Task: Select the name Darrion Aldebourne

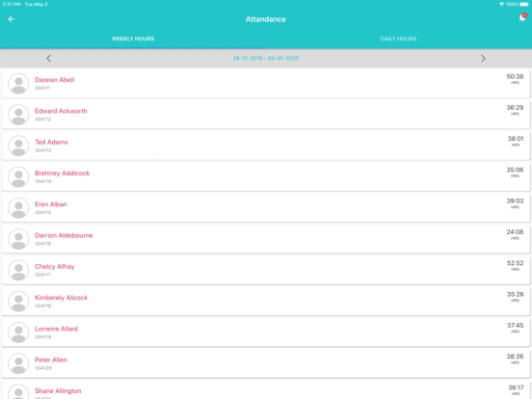Action: tap(64, 235)
